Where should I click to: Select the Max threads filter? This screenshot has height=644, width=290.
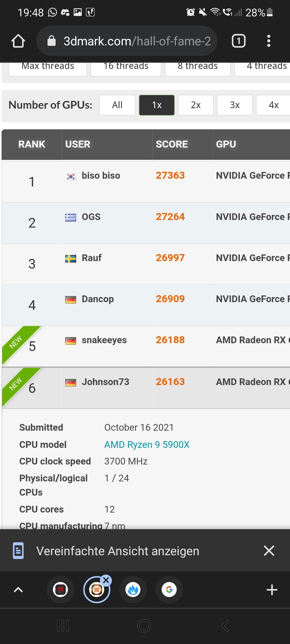[48, 69]
